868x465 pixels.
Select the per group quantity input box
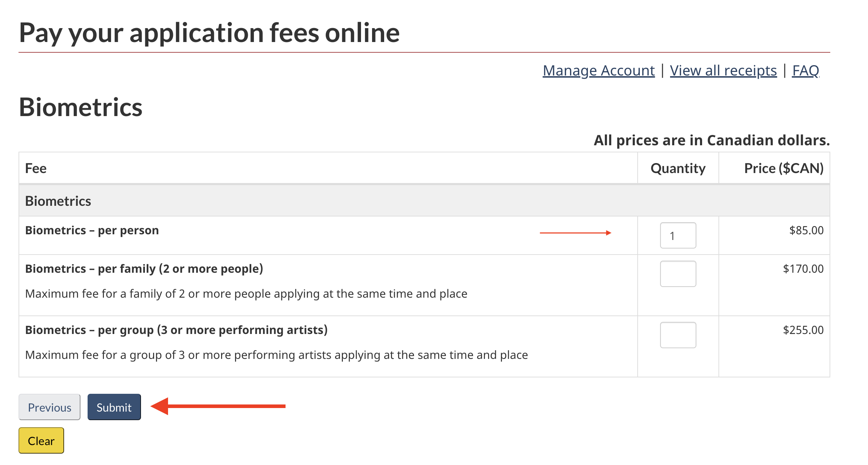click(678, 335)
